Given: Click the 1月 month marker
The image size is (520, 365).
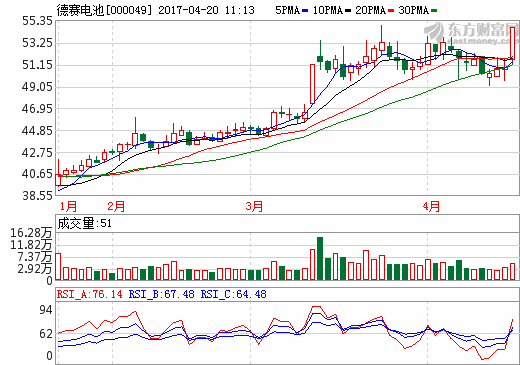Looking at the screenshot, I should (x=68, y=206).
